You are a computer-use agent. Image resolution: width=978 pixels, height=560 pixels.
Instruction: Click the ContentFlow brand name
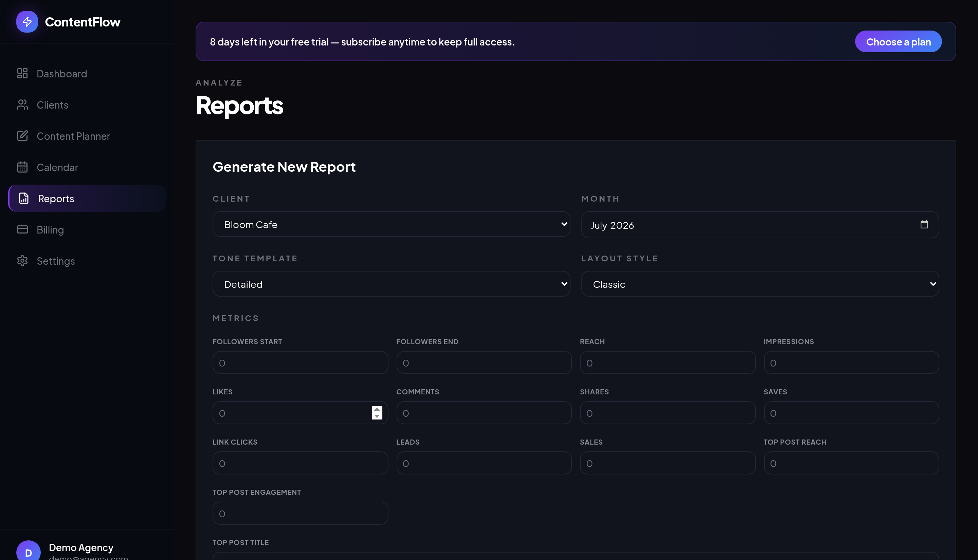[x=83, y=22]
